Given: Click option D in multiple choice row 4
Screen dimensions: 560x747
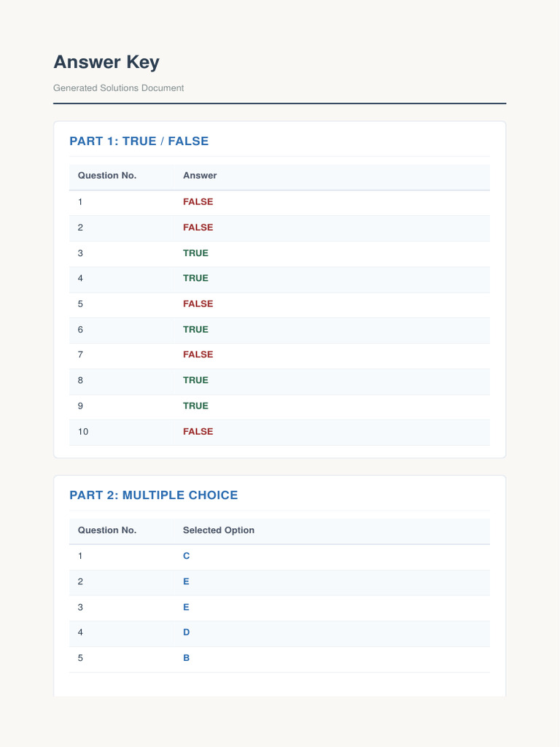Looking at the screenshot, I should click(186, 632).
